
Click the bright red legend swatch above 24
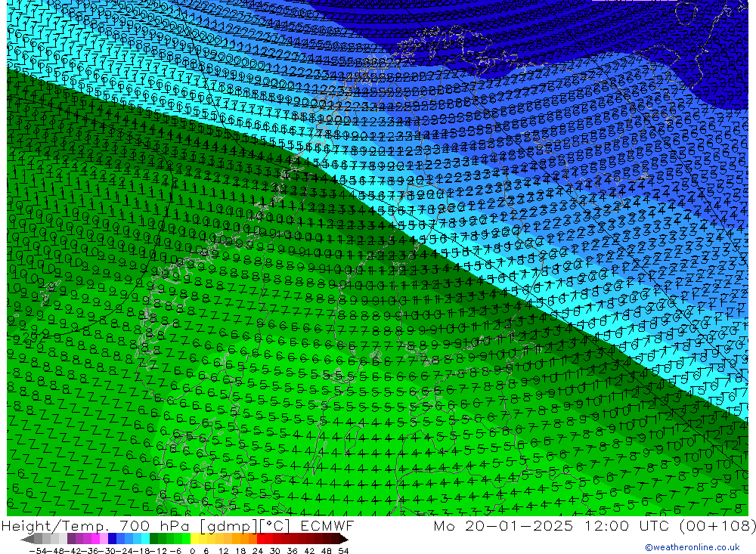[x=261, y=539]
